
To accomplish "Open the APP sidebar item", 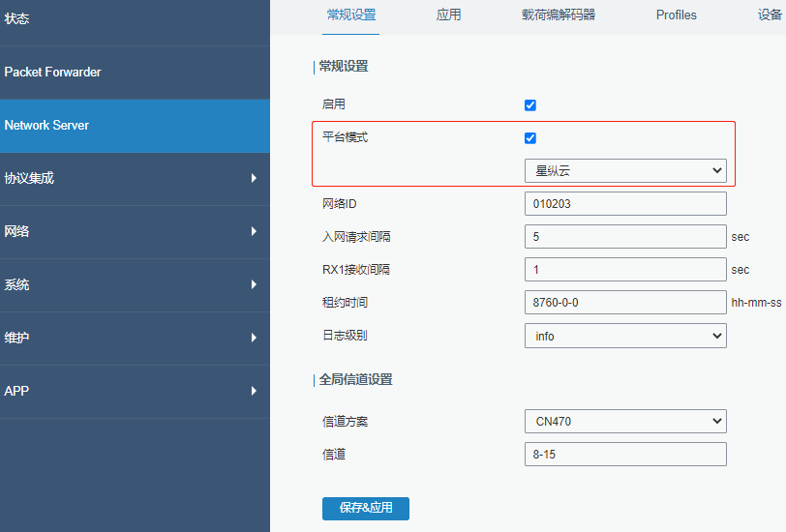I will (135, 391).
